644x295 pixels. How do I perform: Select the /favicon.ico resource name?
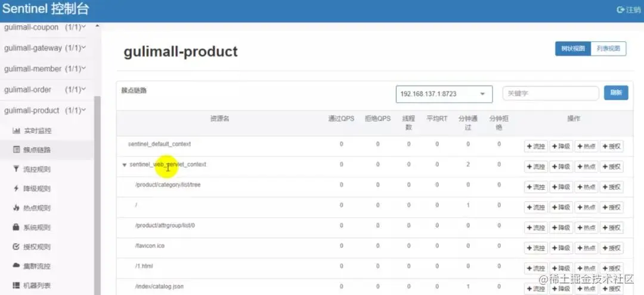[150, 245]
